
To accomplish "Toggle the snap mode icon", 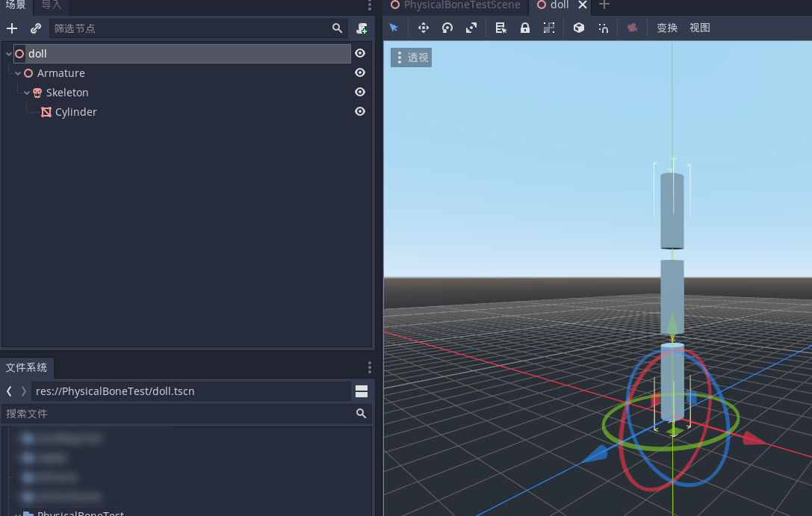I will click(604, 28).
